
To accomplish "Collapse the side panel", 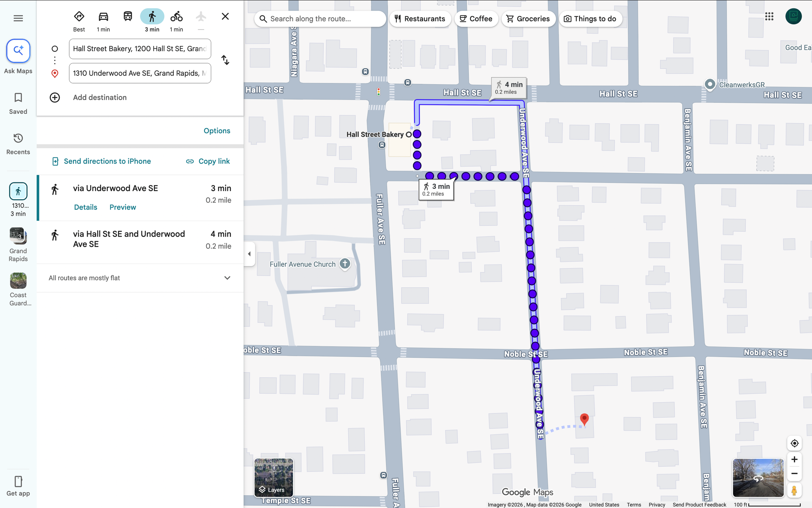I will (x=249, y=254).
